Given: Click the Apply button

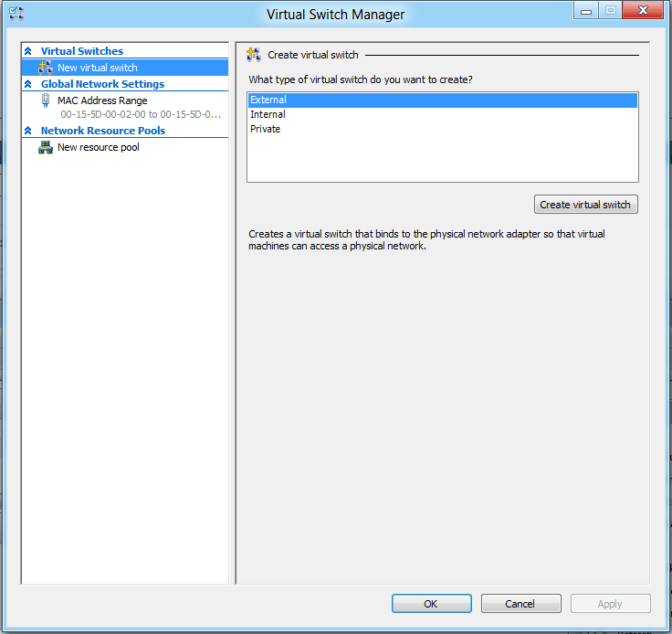Looking at the screenshot, I should tap(610, 604).
